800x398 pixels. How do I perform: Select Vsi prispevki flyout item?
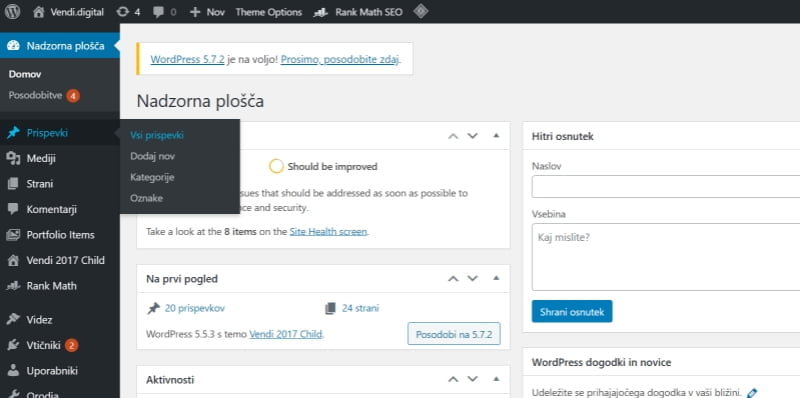157,136
